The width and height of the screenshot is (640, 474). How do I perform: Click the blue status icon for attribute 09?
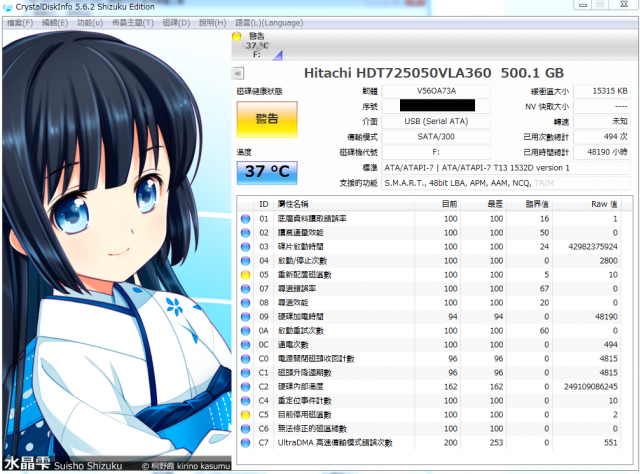245,317
